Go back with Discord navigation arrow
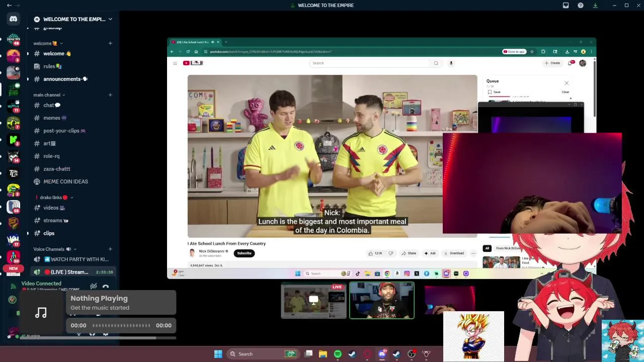The width and height of the screenshot is (644, 362). pyautogui.click(x=9, y=5)
